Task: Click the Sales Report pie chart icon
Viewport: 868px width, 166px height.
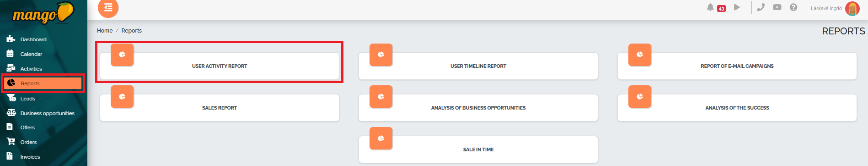Action: tap(122, 97)
